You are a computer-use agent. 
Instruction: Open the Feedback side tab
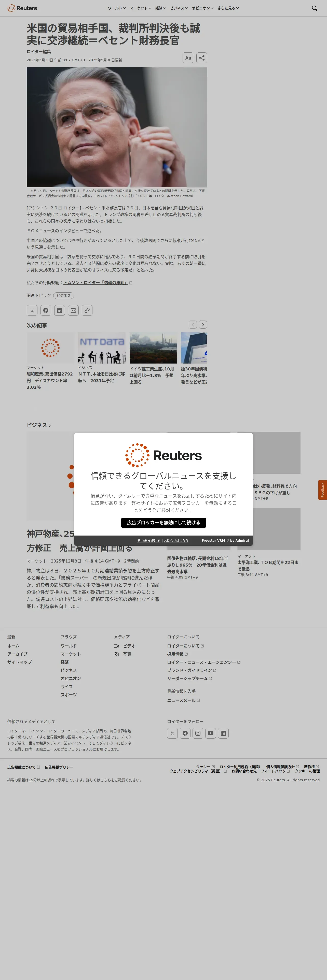322,490
